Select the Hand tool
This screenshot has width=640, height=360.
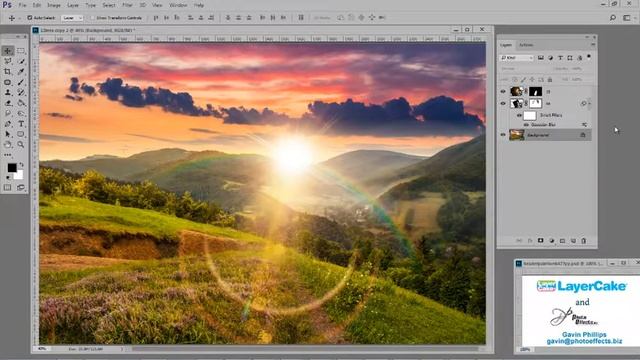(8, 144)
